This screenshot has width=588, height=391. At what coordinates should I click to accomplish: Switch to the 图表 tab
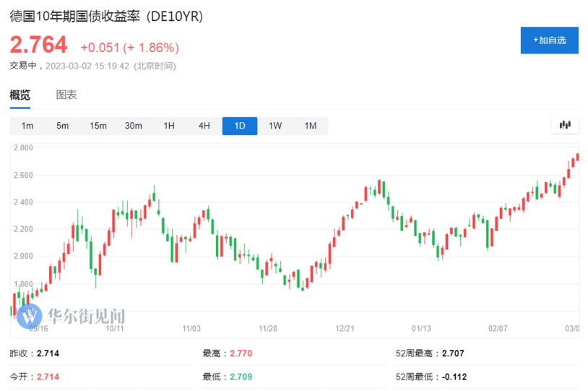[66, 95]
